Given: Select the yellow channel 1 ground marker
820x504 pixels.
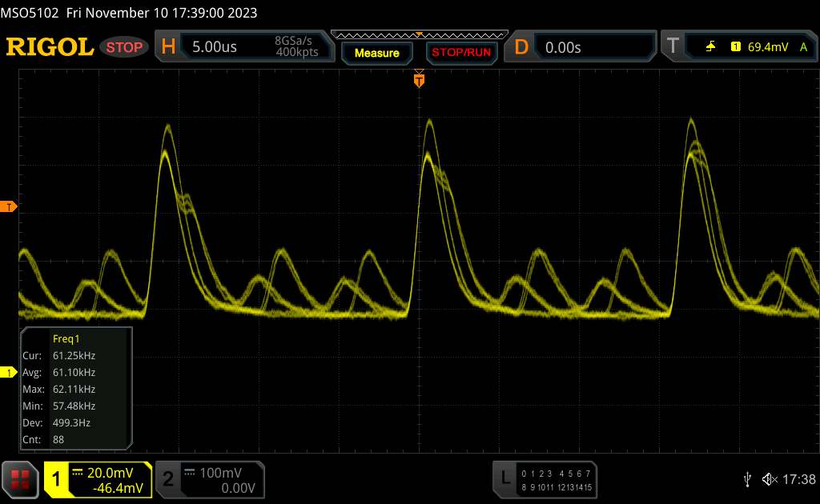Looking at the screenshot, I should point(10,373).
